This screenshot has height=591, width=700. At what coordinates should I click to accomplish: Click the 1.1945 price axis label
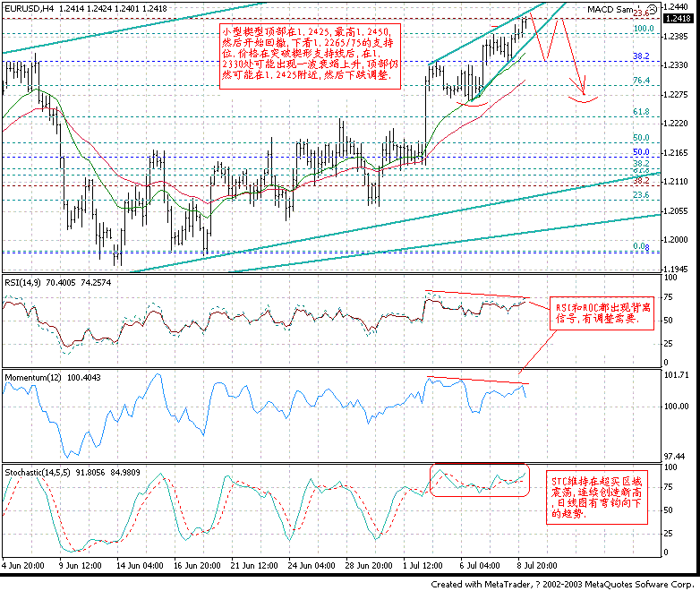tap(676, 269)
